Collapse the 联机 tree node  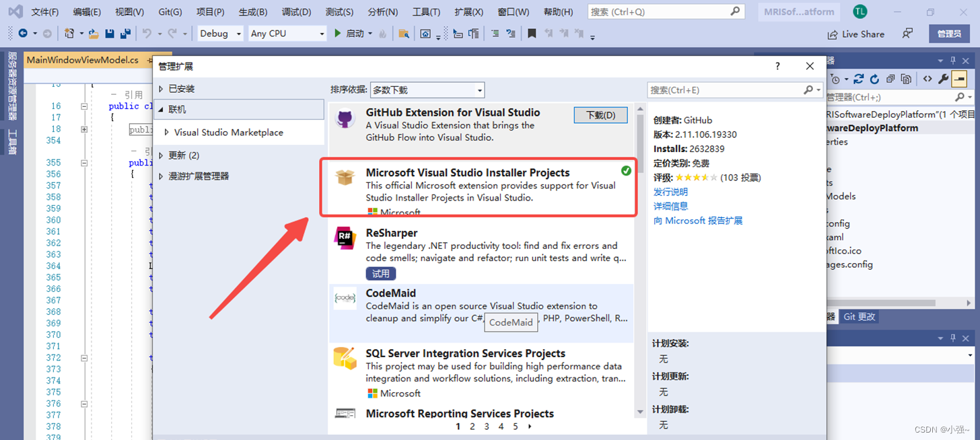(161, 110)
